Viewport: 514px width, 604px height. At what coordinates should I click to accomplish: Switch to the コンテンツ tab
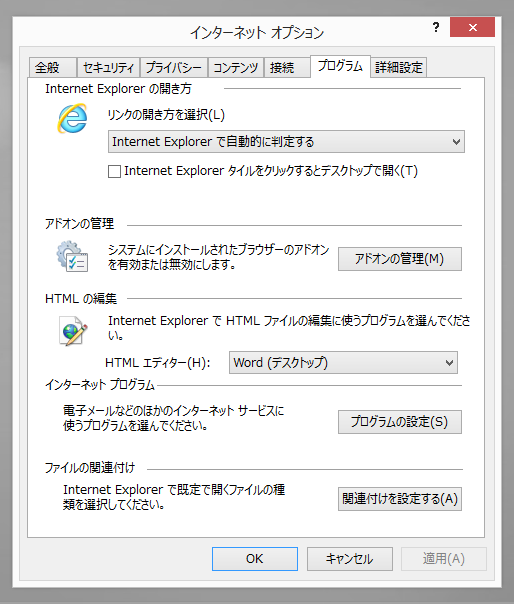pos(236,68)
